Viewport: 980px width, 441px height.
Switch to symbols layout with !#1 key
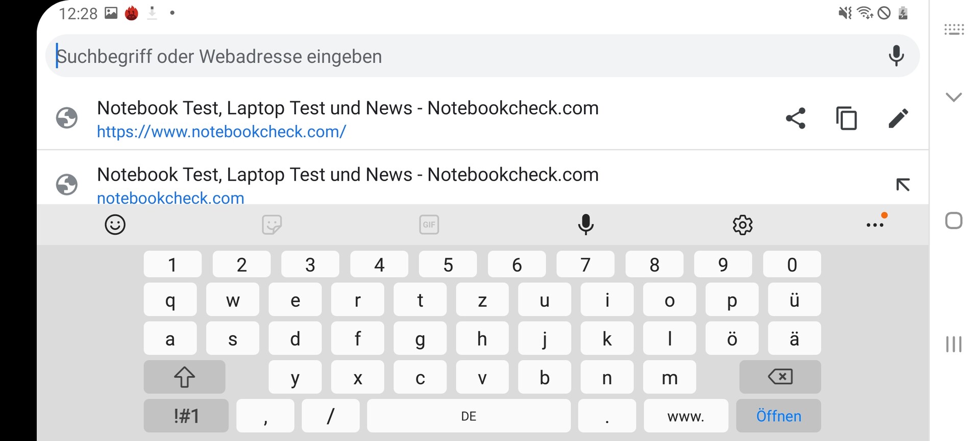pyautogui.click(x=186, y=416)
